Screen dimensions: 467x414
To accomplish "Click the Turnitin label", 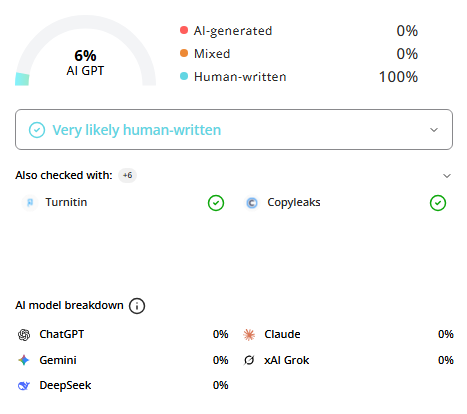I will pos(66,202).
